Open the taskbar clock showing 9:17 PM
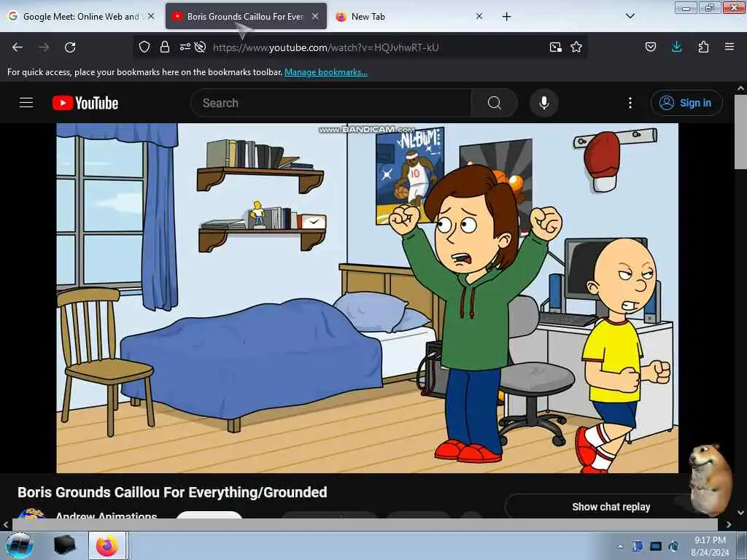The image size is (747, 560). [x=710, y=546]
